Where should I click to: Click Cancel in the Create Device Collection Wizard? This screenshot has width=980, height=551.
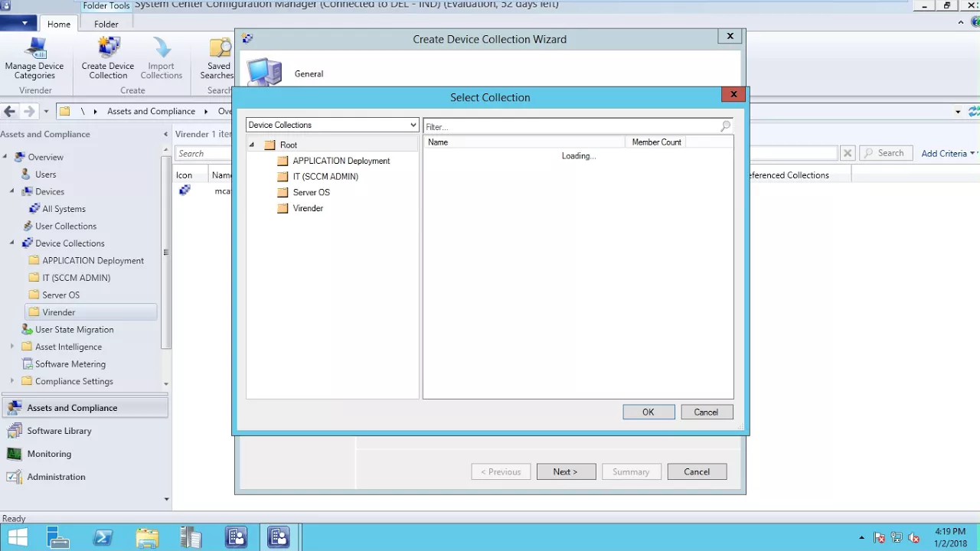[697, 471]
